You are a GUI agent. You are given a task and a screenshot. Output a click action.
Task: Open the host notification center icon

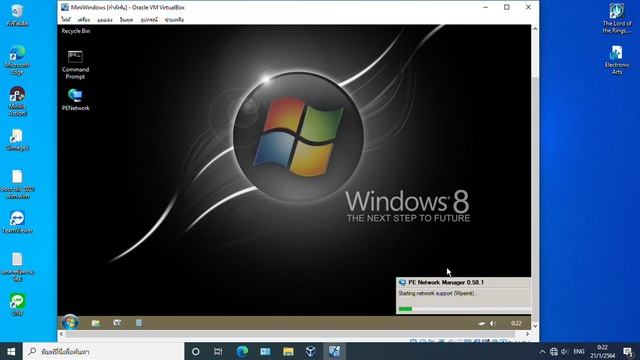tap(629, 351)
